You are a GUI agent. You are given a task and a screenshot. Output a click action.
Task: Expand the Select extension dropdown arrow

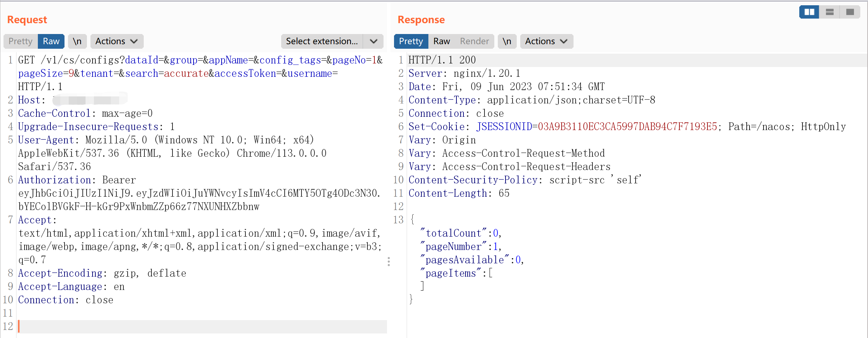coord(374,41)
